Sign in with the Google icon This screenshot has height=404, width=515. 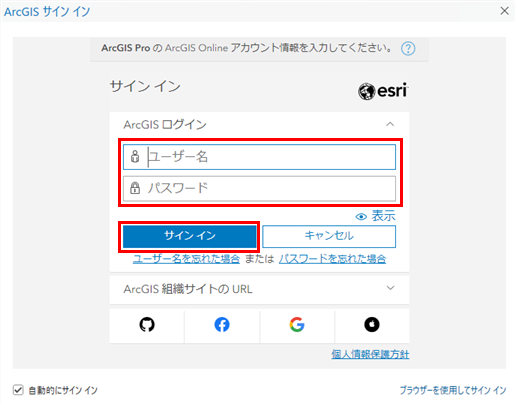pyautogui.click(x=297, y=325)
